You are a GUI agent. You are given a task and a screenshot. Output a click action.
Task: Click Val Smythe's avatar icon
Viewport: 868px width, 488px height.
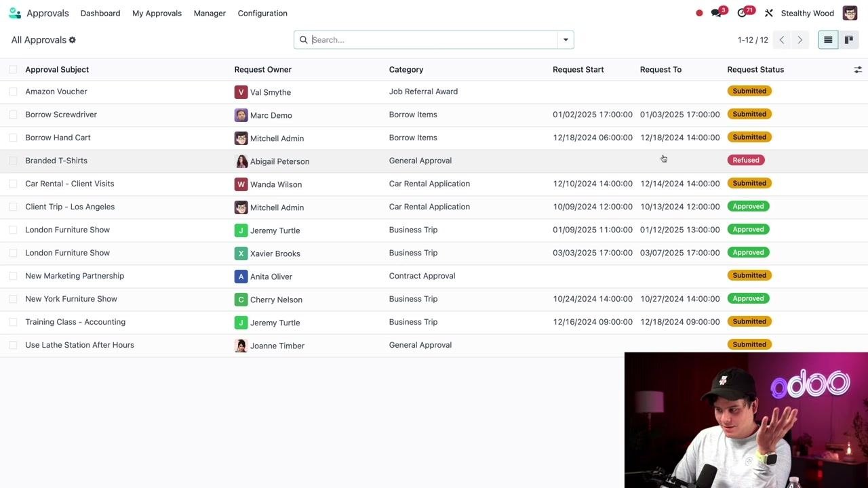[241, 92]
